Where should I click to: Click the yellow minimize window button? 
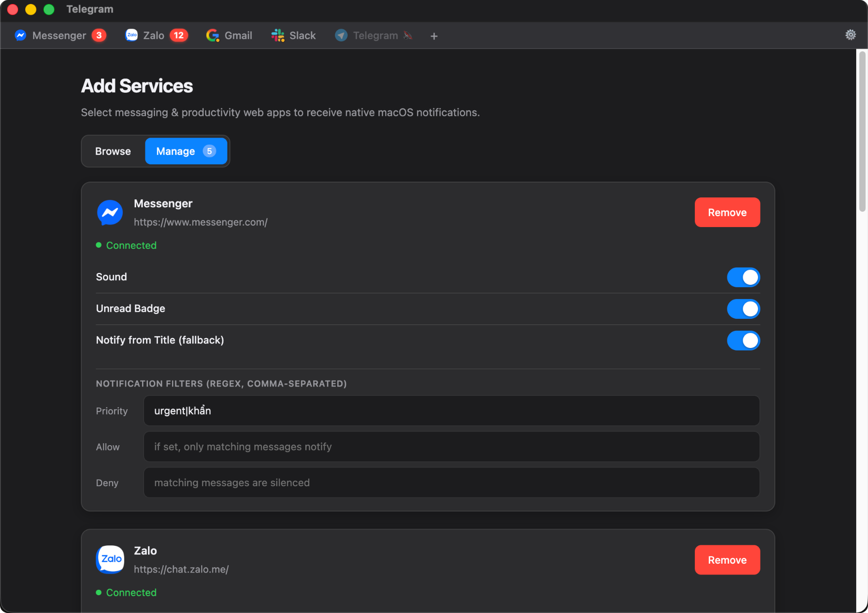tap(31, 9)
